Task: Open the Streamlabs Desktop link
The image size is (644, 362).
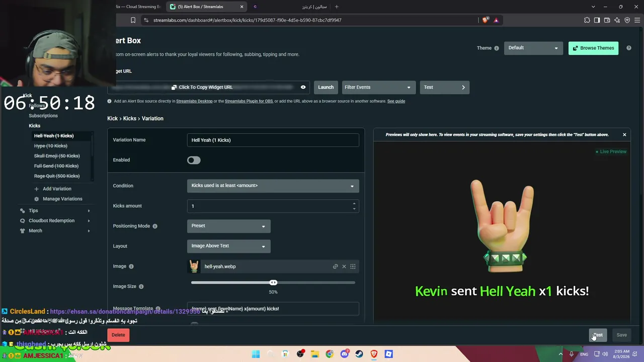Action: click(x=194, y=101)
